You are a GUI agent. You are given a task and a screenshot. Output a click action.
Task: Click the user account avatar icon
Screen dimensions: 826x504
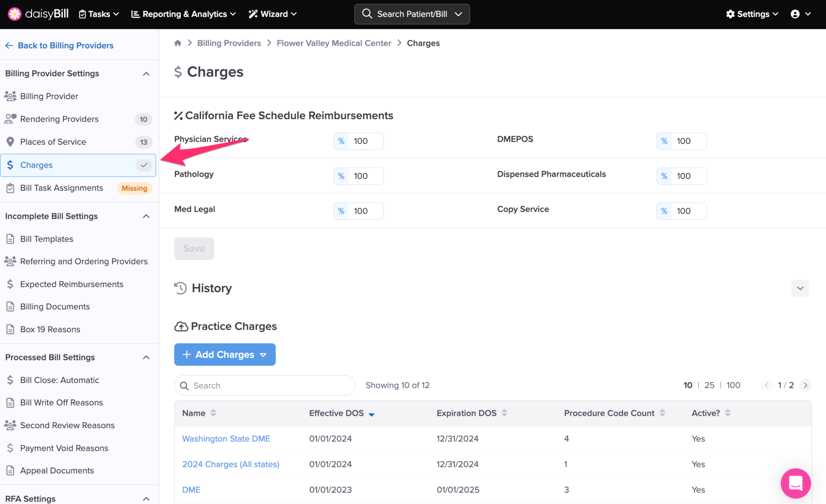pos(795,14)
